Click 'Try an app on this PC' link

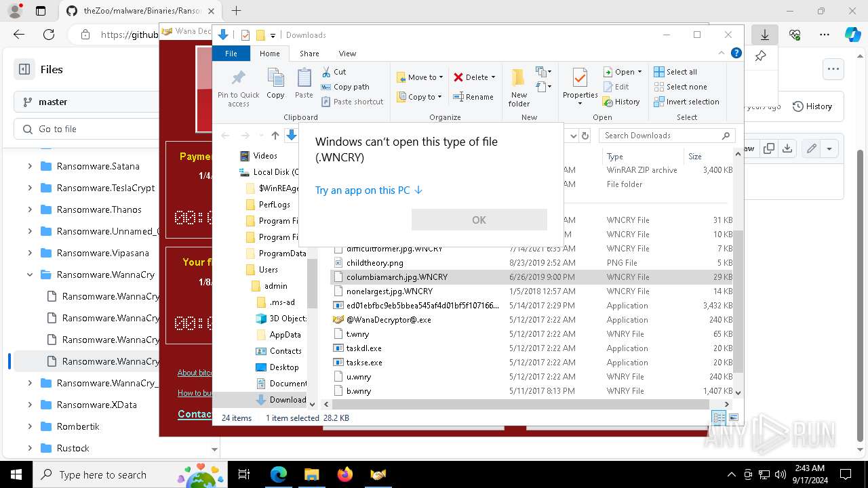pos(369,190)
